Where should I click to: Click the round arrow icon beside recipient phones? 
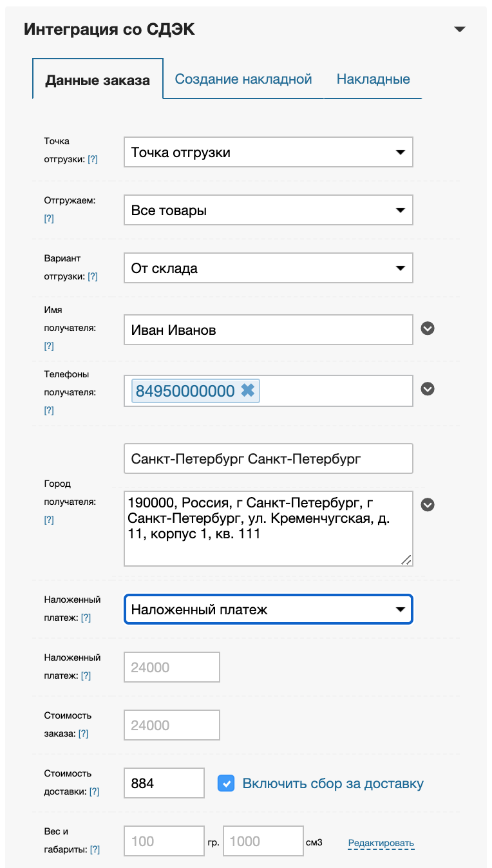coord(428,389)
